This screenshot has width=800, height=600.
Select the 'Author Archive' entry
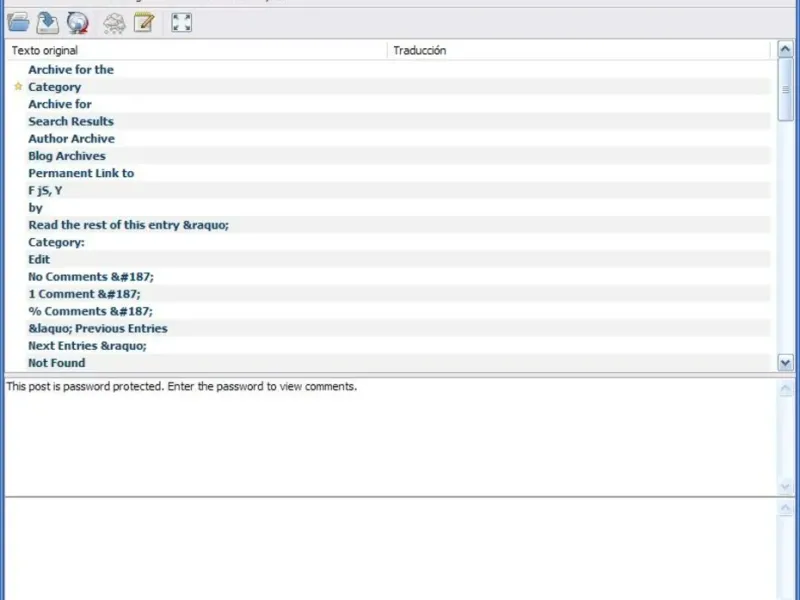tap(388, 139)
